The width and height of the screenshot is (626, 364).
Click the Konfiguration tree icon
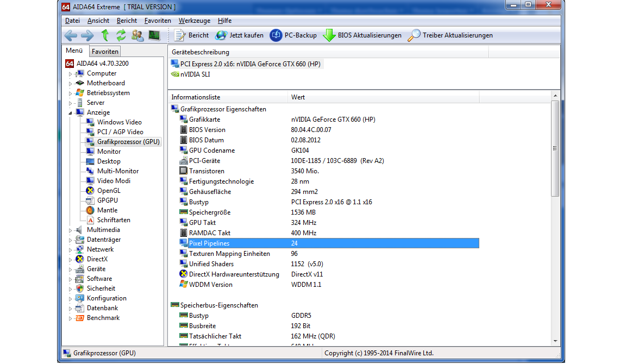[80, 299]
